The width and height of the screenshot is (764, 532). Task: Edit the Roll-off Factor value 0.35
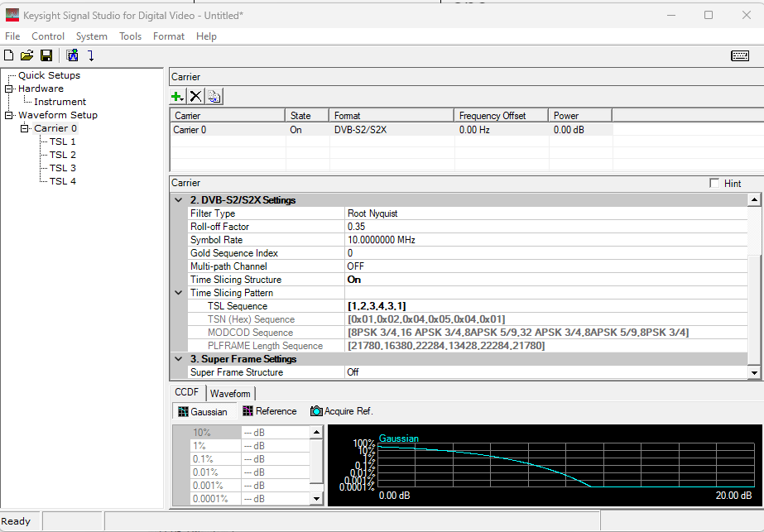545,227
